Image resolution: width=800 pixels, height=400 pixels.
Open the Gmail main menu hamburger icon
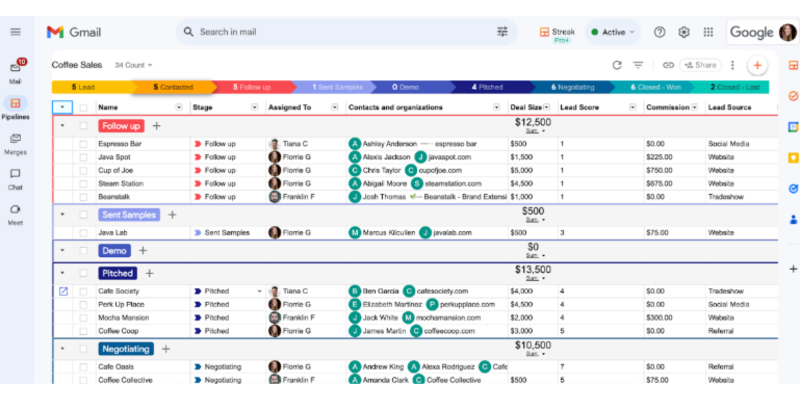coord(15,32)
